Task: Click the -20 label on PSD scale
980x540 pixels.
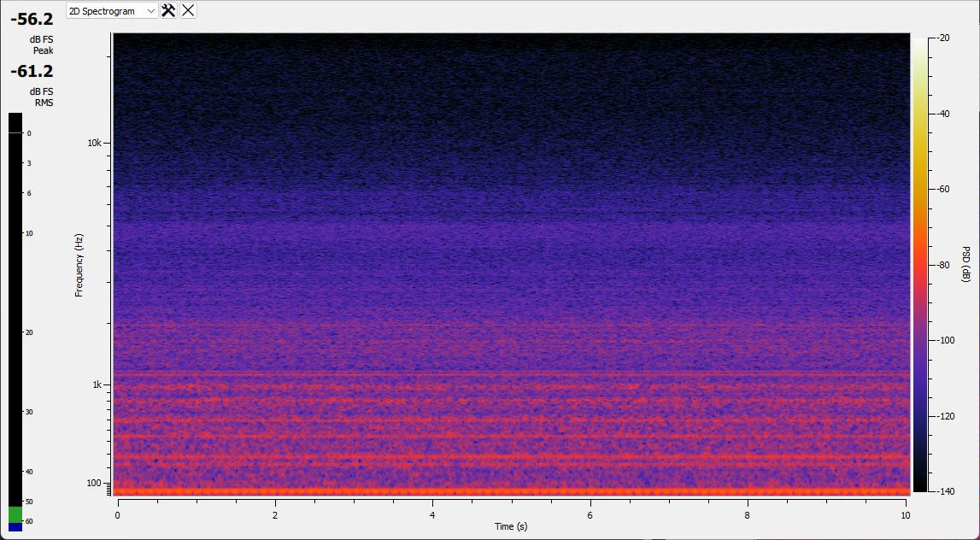Action: (943, 38)
